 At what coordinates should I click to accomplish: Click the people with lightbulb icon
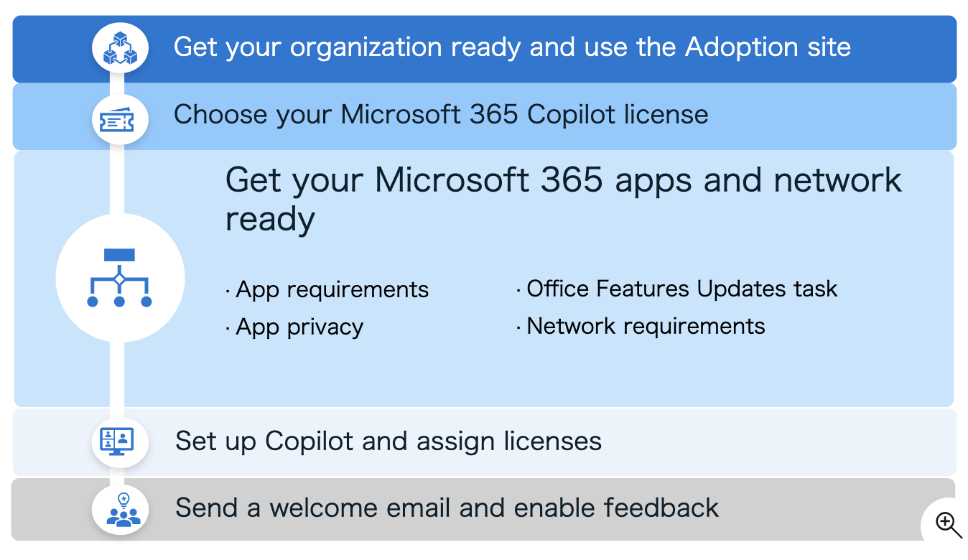(x=120, y=508)
